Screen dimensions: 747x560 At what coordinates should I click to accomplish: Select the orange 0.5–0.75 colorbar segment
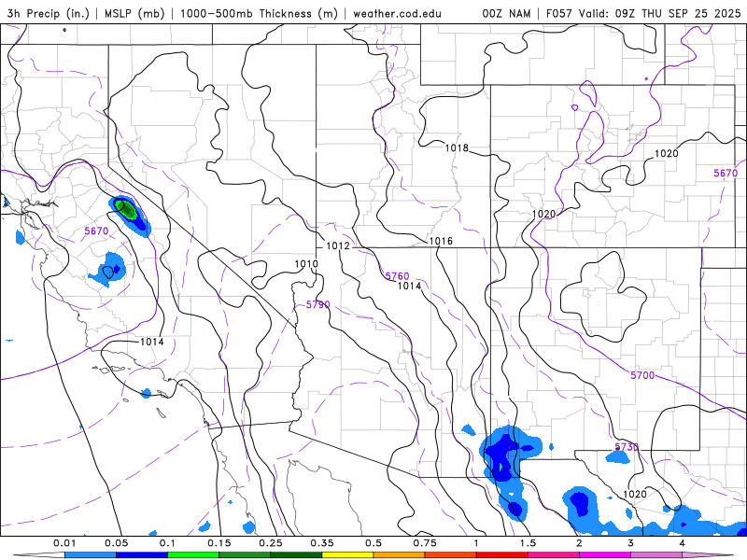click(x=400, y=555)
